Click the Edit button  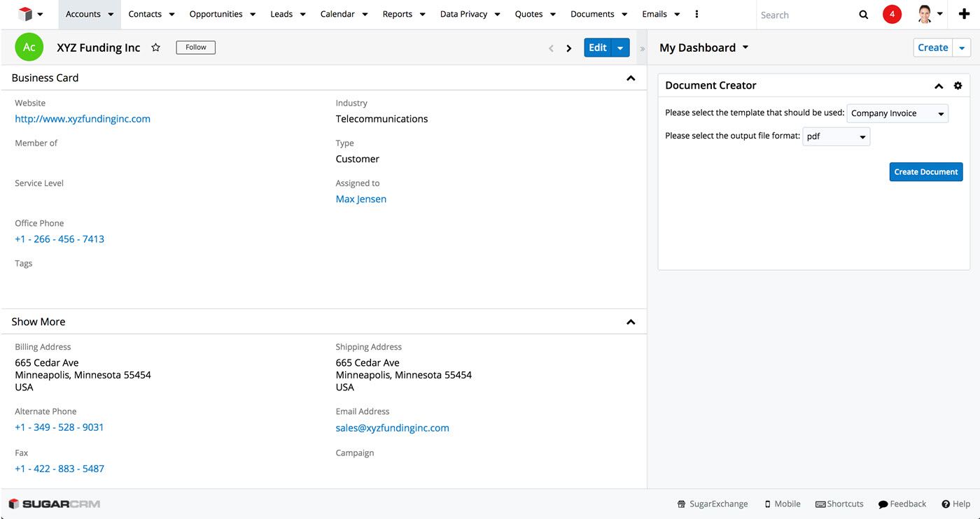598,48
